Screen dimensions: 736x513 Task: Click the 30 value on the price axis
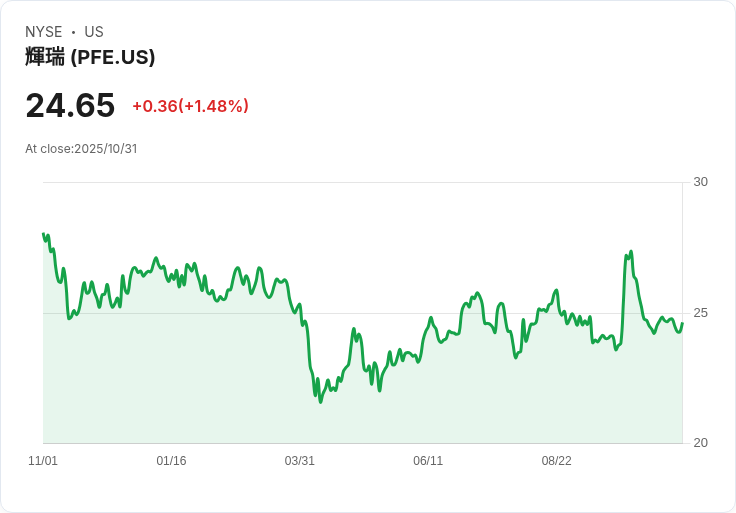coord(701,182)
